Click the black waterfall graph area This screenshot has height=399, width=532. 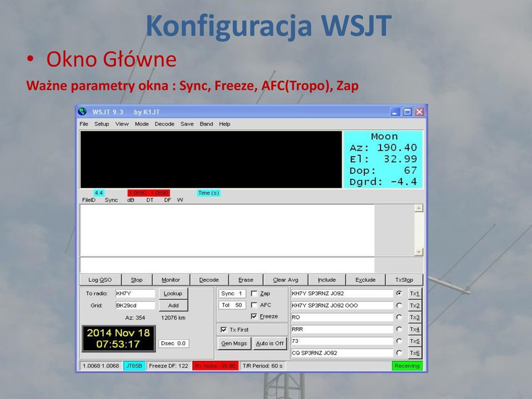211,159
